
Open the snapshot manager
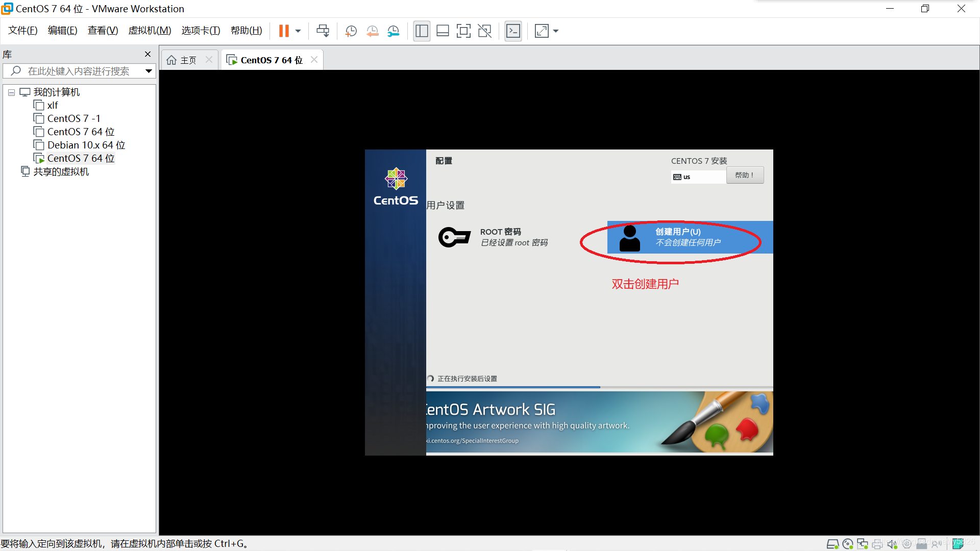394,31
